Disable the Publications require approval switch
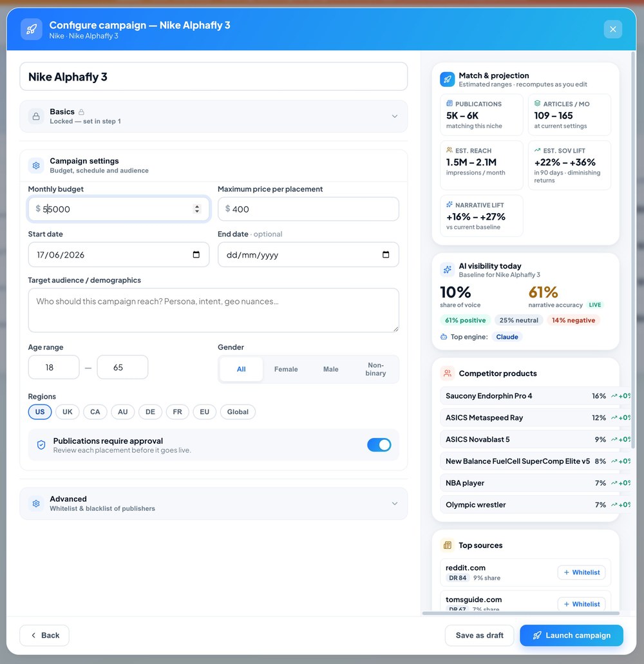Viewport: 644px width, 664px height. click(379, 444)
